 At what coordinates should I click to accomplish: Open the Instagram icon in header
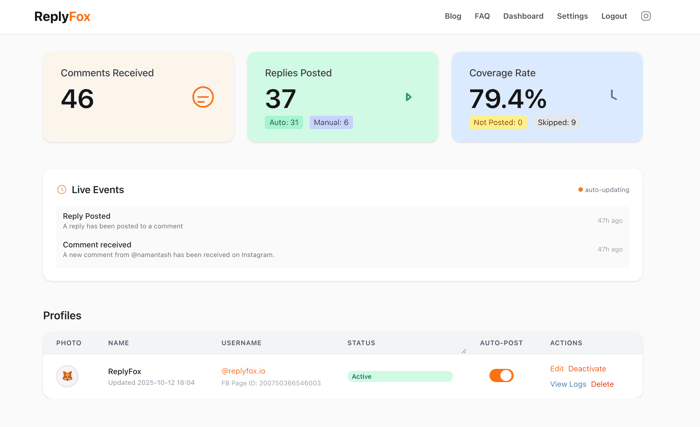[x=646, y=16]
